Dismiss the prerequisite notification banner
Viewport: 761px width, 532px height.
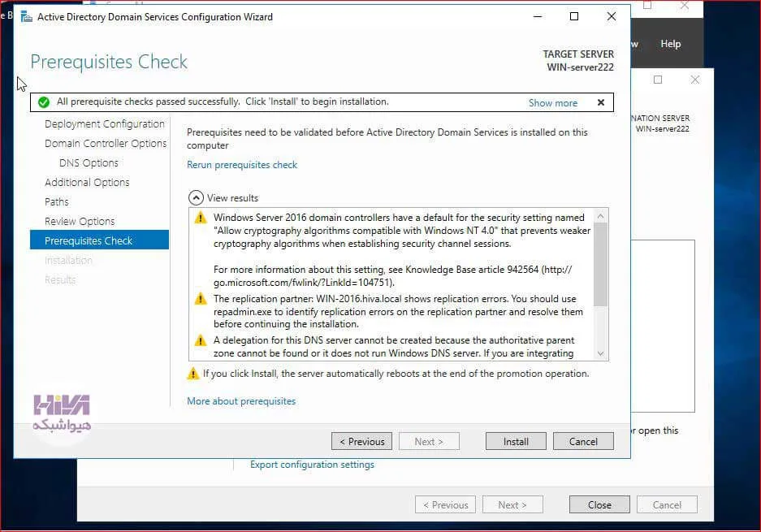[601, 102]
